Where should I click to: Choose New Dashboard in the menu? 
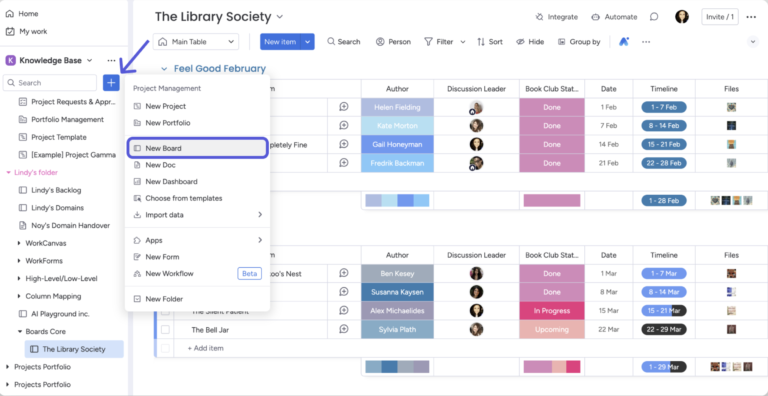point(197,182)
